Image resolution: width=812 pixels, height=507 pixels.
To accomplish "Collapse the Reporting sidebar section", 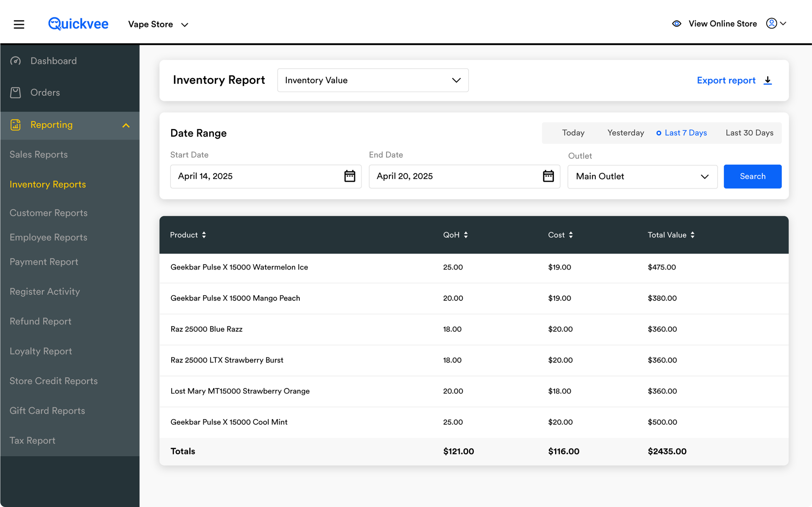I will coord(126,125).
